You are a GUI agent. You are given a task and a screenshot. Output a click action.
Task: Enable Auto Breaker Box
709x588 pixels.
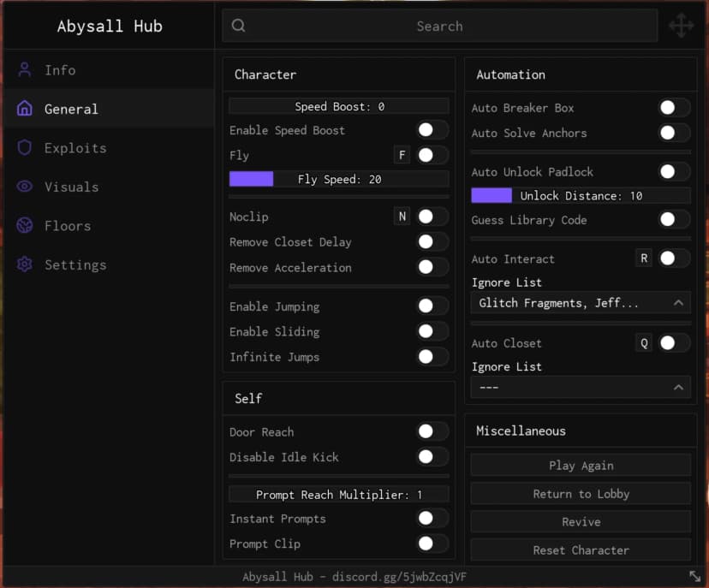click(x=675, y=108)
